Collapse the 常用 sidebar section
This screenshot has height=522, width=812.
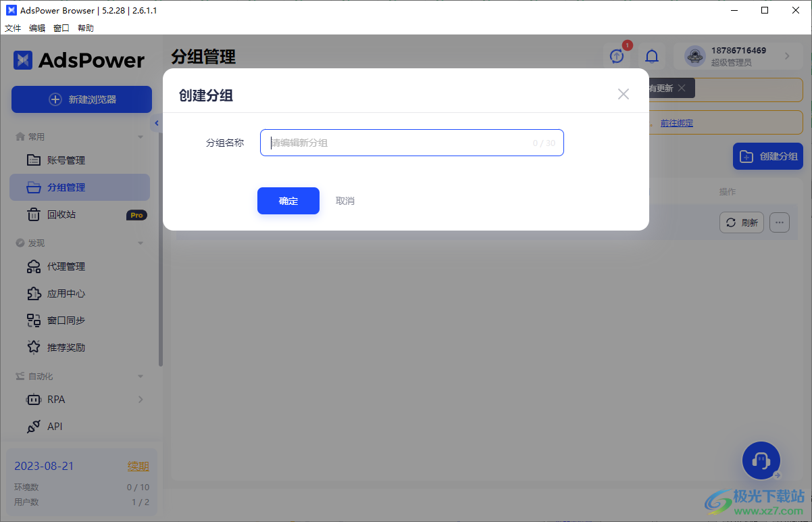(141, 136)
